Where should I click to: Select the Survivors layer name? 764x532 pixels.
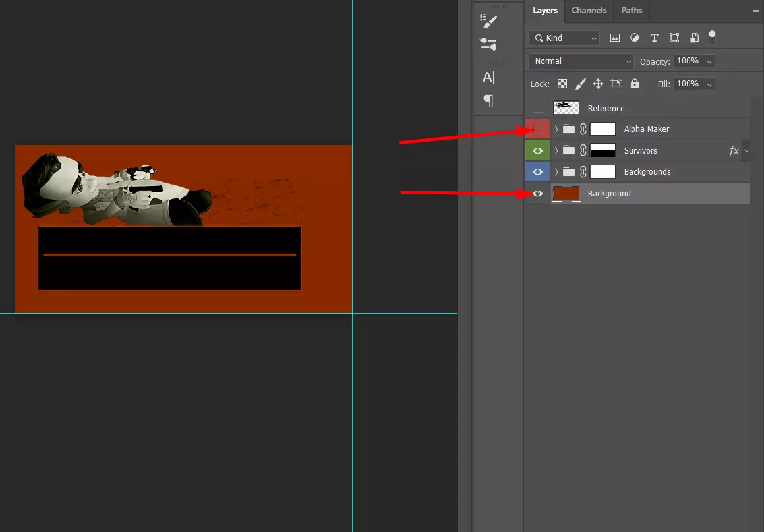coord(640,150)
